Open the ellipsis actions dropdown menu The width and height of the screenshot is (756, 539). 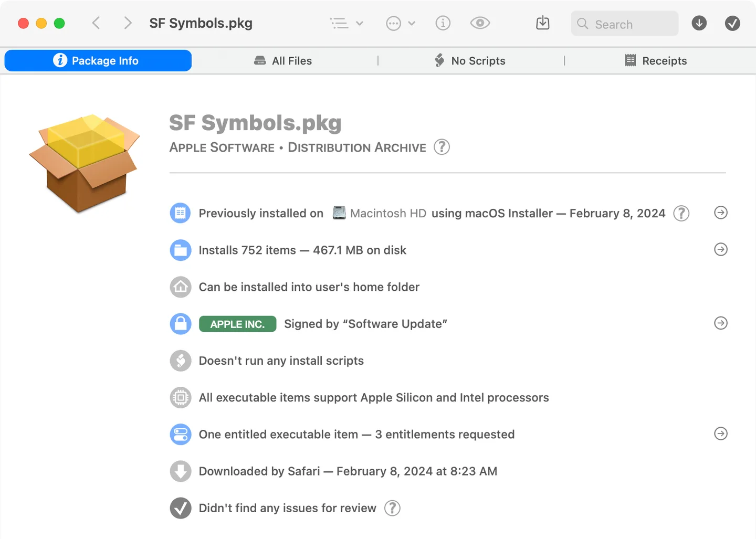[401, 23]
